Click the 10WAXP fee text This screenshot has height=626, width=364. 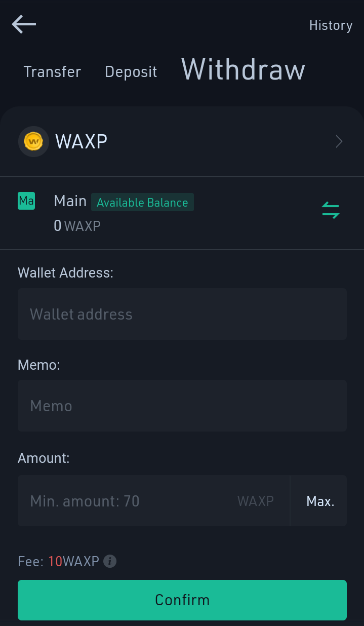(x=73, y=561)
